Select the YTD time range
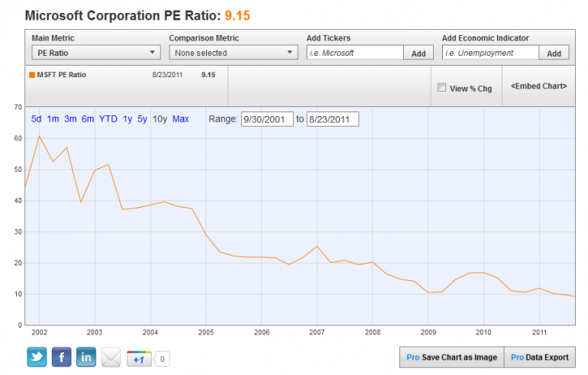 coord(108,119)
